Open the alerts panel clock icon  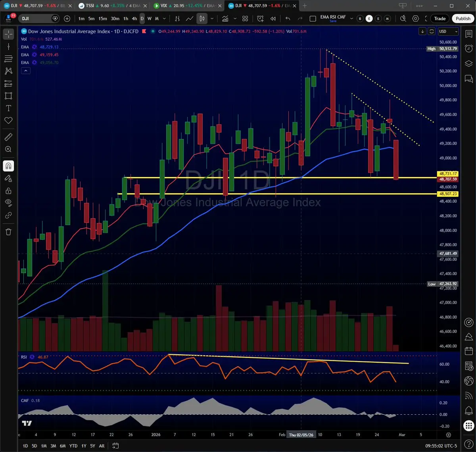[x=468, y=49]
